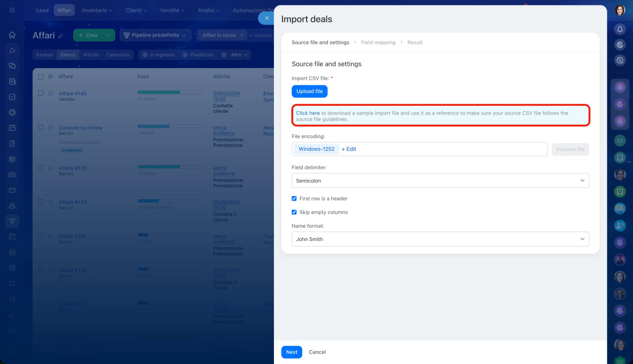Open the Inventario menu
Viewport: 633px width, 364px height.
click(97, 10)
